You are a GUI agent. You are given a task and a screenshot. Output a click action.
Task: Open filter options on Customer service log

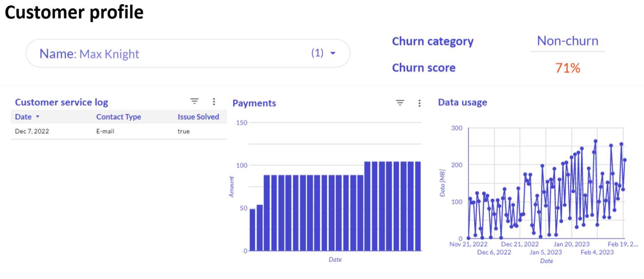pyautogui.click(x=195, y=101)
